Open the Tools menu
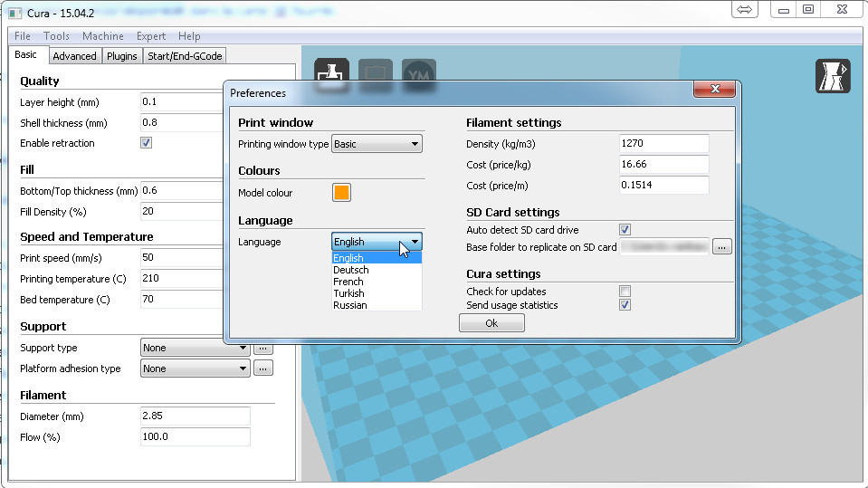868x488 pixels. point(56,36)
